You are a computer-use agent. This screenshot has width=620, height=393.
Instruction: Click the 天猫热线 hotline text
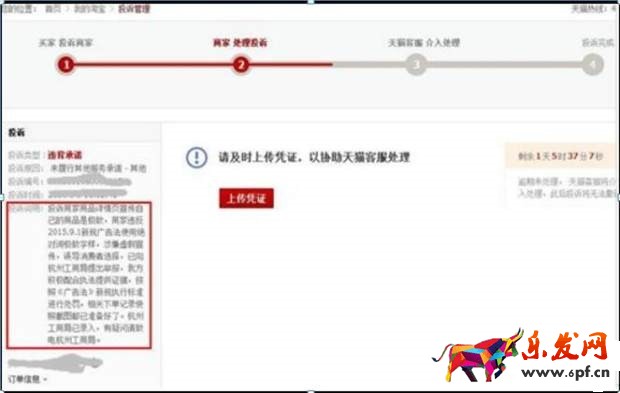pyautogui.click(x=593, y=9)
